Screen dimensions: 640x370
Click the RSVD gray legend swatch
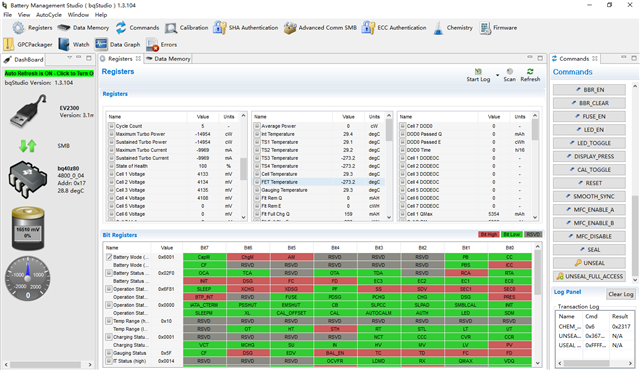[533, 235]
